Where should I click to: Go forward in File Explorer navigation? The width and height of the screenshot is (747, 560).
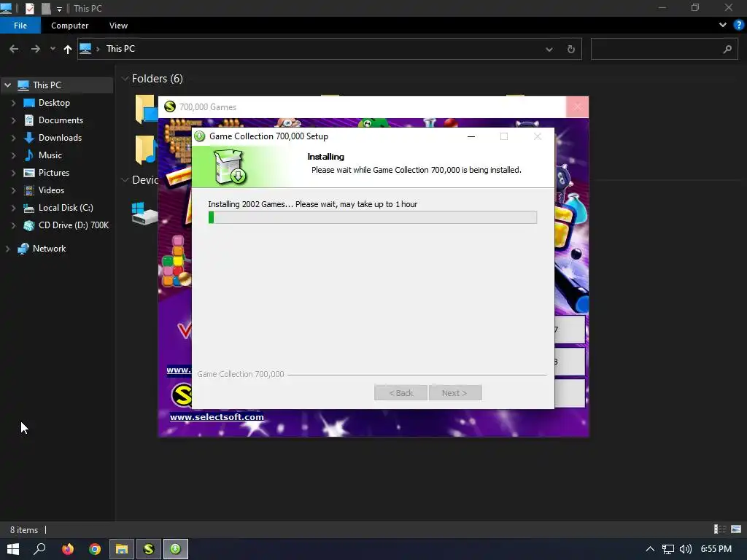35,49
